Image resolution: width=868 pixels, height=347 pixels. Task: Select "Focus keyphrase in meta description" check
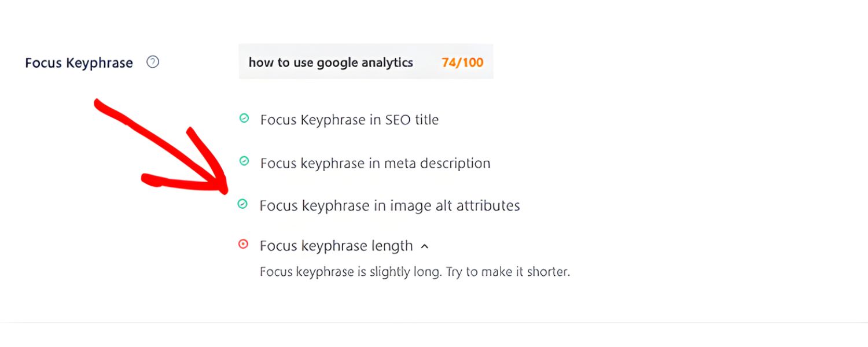375,163
